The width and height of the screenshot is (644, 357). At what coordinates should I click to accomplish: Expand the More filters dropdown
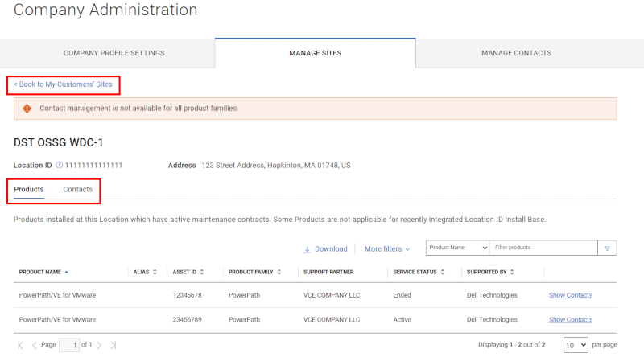387,249
